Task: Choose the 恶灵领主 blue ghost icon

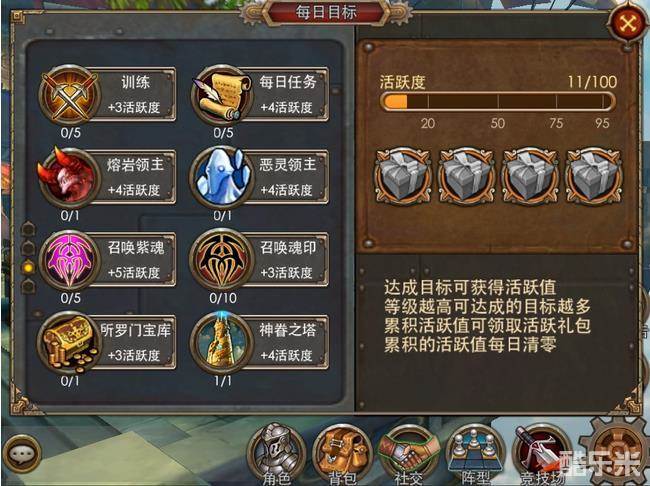Action: coord(222,177)
